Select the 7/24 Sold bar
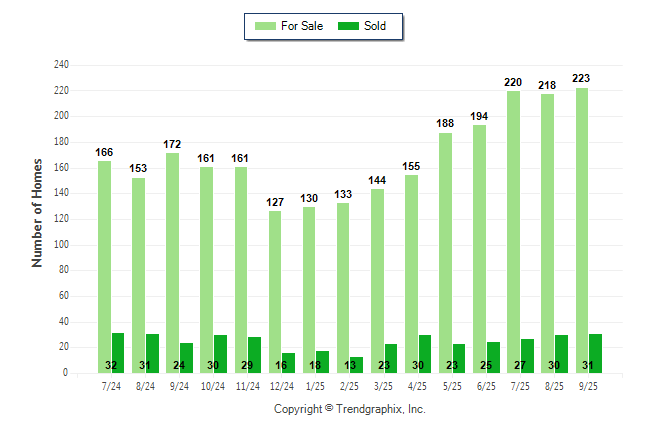Viewport: 646px width, 434px height. [118, 352]
